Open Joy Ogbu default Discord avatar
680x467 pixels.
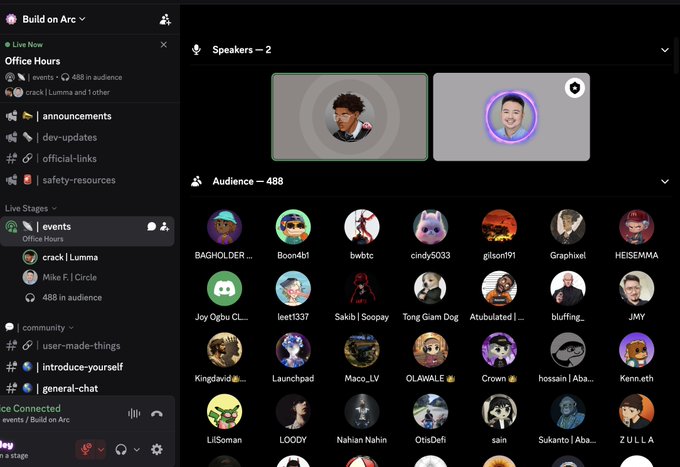pyautogui.click(x=224, y=288)
